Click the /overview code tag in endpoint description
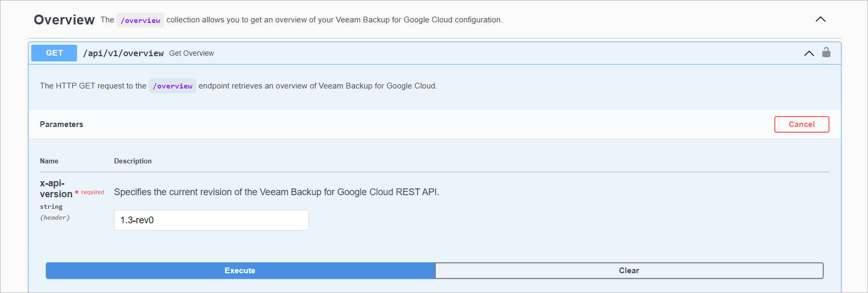The height and width of the screenshot is (293, 868). tap(172, 86)
